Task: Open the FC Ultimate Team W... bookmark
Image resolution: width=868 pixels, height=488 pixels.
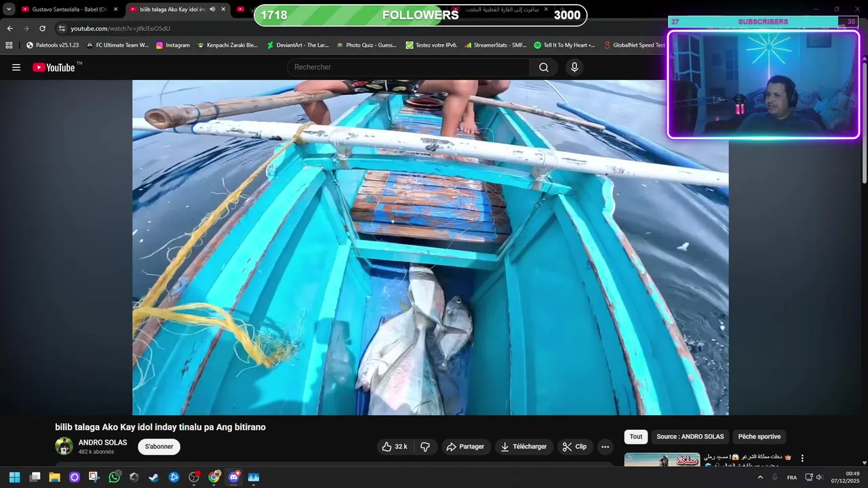Action: pos(117,45)
